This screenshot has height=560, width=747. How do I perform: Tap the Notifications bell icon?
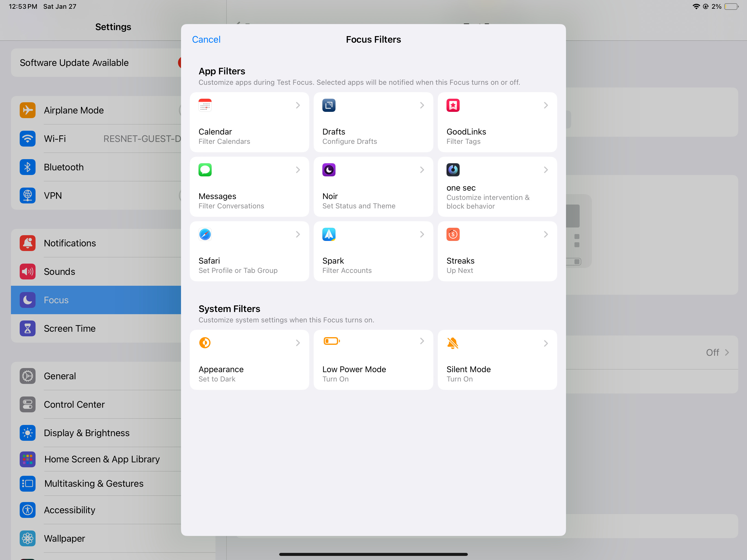click(28, 243)
